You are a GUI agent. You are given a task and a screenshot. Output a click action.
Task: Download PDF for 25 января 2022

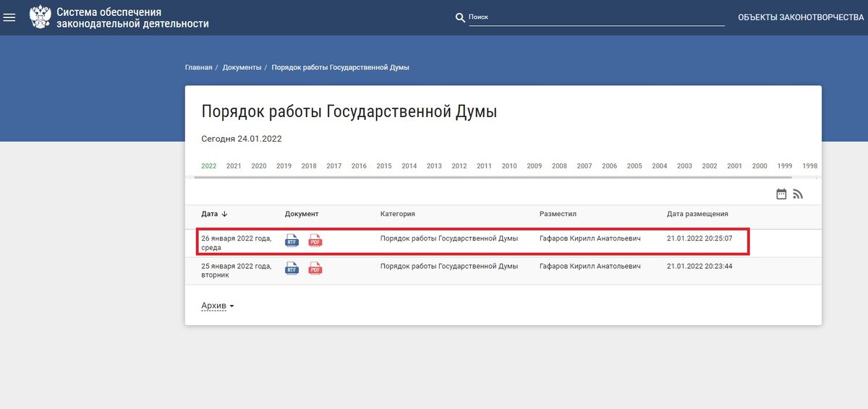pos(315,269)
